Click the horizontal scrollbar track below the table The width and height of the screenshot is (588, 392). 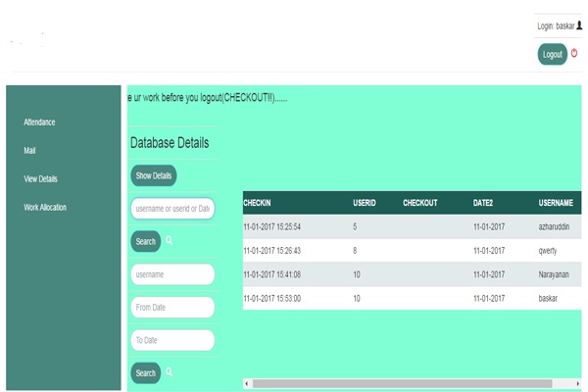tap(412, 383)
